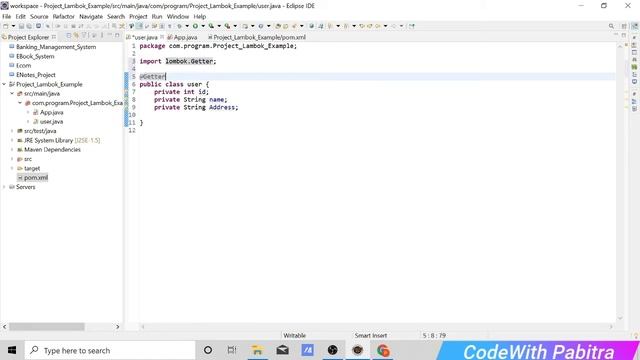The image size is (640, 360).
Task: Open the Source menu
Action: coord(39,16)
